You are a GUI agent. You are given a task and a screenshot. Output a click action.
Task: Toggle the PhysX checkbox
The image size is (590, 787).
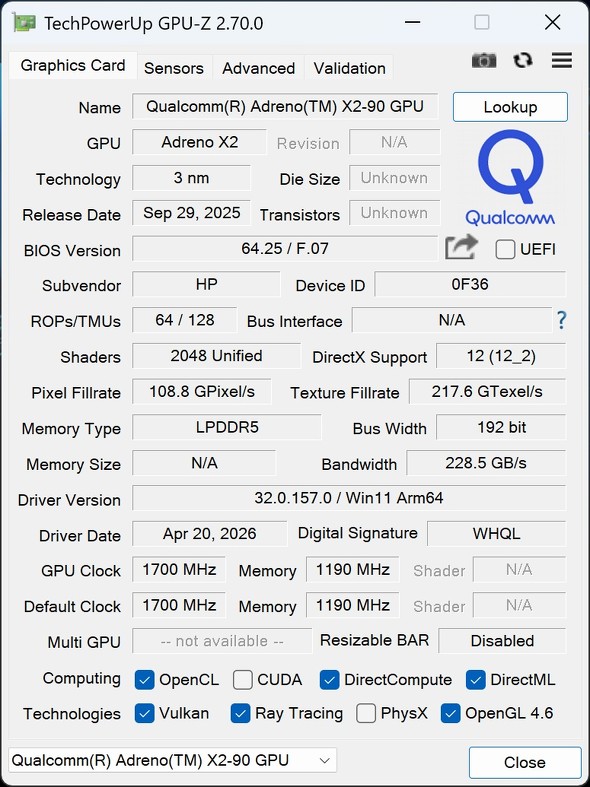tap(366, 714)
